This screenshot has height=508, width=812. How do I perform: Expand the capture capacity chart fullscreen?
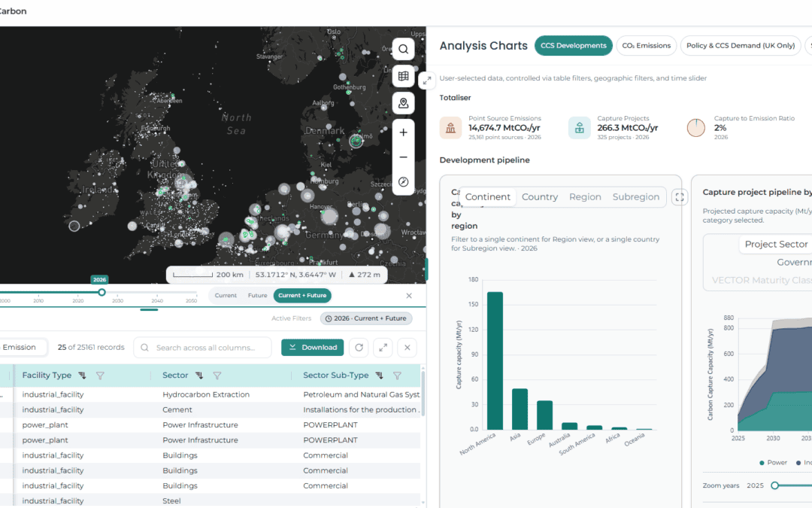point(680,197)
